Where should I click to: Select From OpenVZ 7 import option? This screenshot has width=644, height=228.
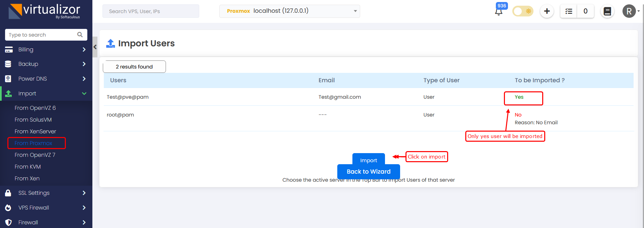pos(35,155)
